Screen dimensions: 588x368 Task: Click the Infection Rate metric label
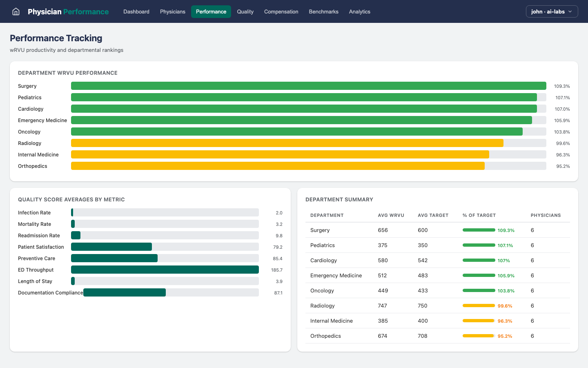pyautogui.click(x=34, y=212)
